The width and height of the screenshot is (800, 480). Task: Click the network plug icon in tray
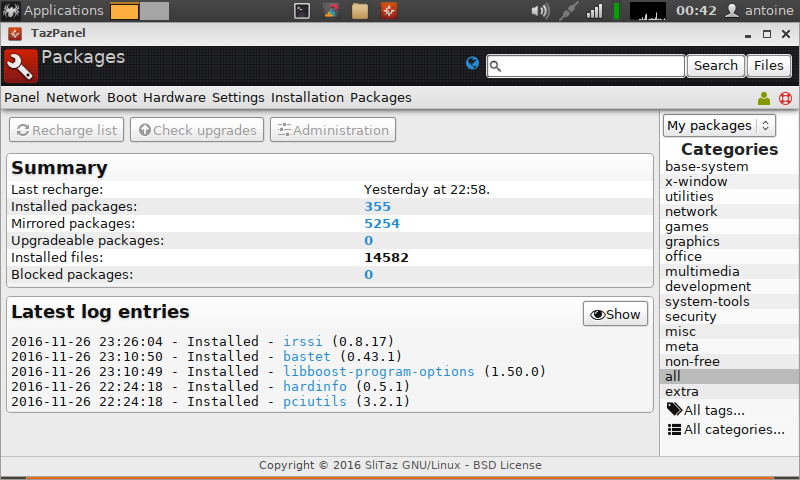(x=569, y=11)
